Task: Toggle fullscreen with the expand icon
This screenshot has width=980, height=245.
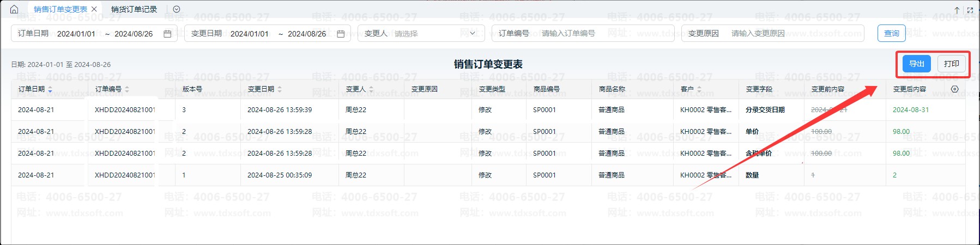Action: 970,10
